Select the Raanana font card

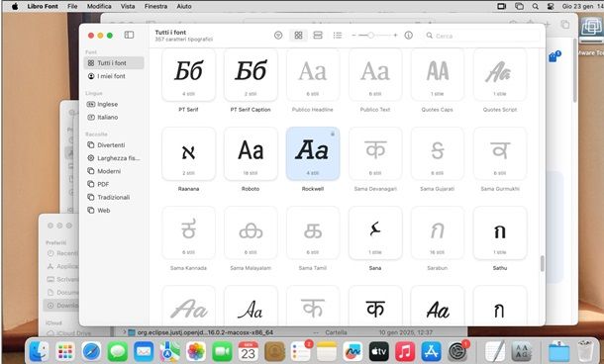188,154
